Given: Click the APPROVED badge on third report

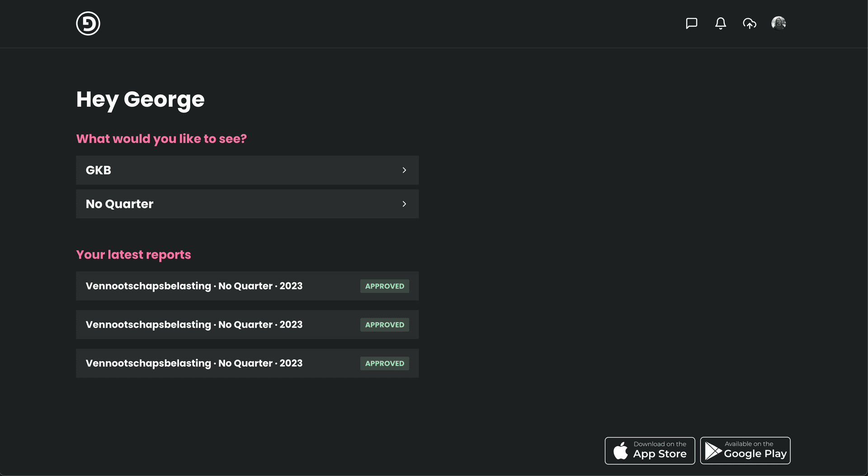Looking at the screenshot, I should click(384, 363).
